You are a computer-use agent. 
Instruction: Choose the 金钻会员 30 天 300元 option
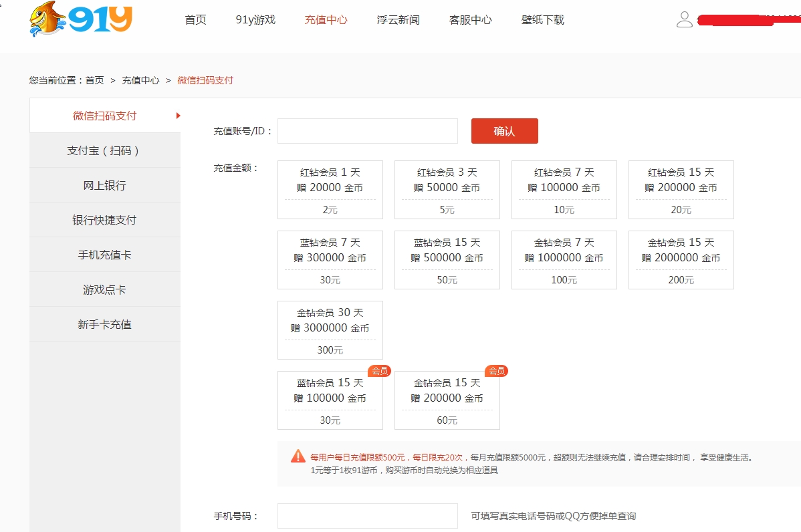[330, 330]
